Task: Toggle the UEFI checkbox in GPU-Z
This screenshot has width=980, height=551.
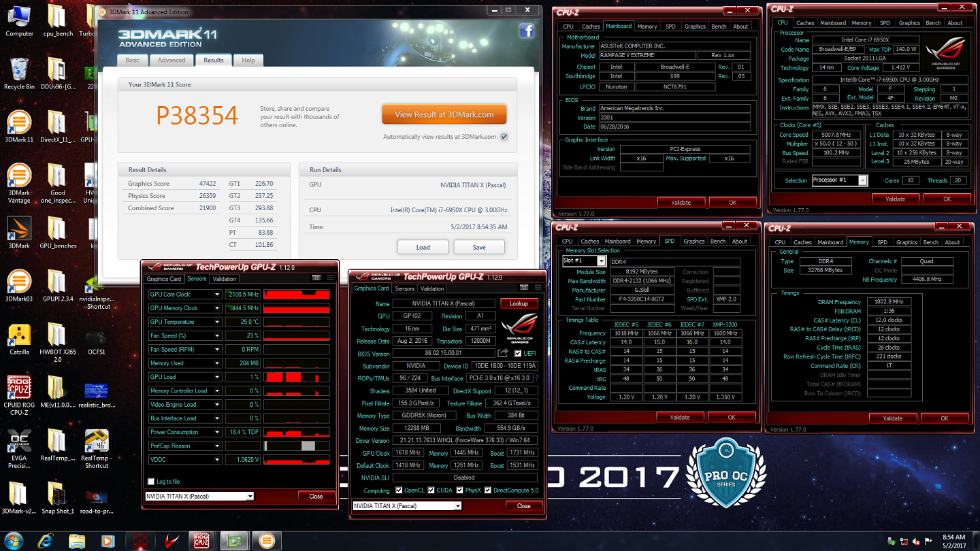Action: coord(519,353)
